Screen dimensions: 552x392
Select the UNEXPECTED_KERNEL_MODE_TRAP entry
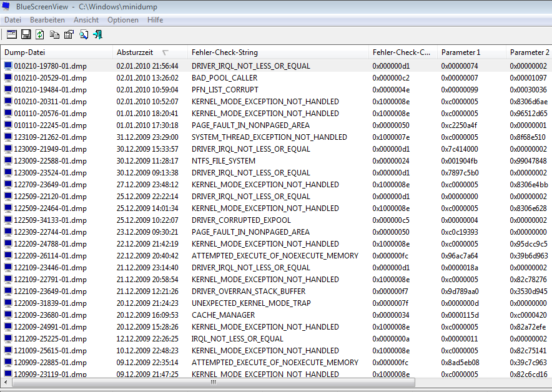click(251, 303)
